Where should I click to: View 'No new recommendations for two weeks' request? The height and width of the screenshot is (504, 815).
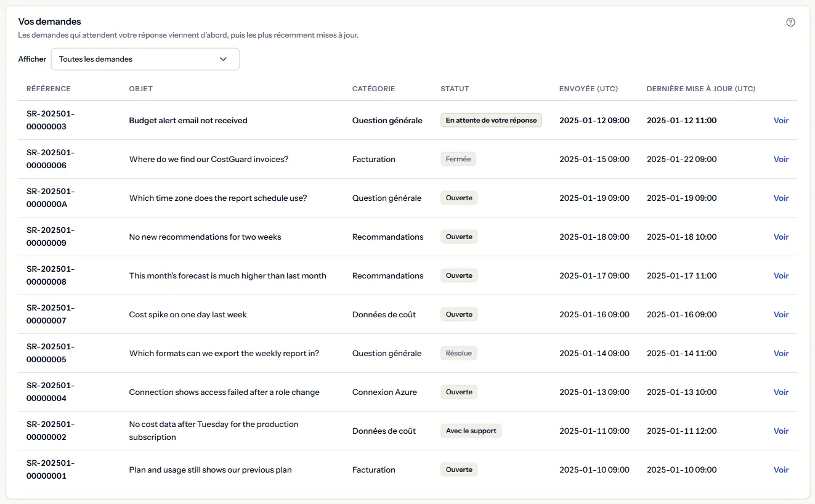click(x=781, y=237)
